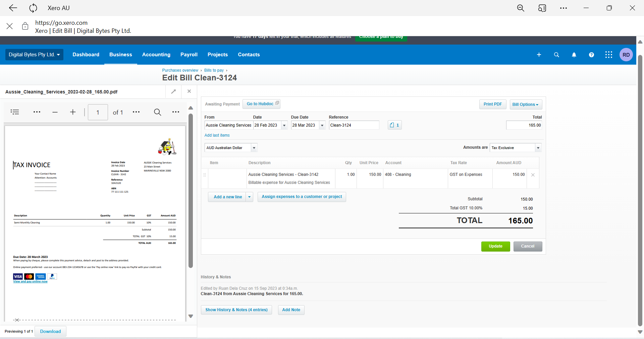644x339 pixels.
Task: Click Choose a plan to buy
Action: click(381, 37)
